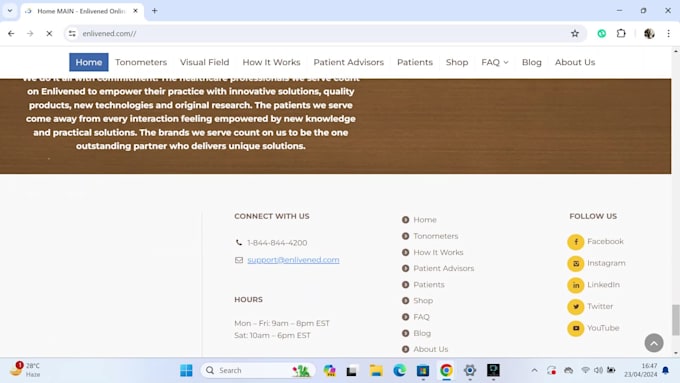Open the footer About Us link
680x383 pixels.
coord(430,349)
